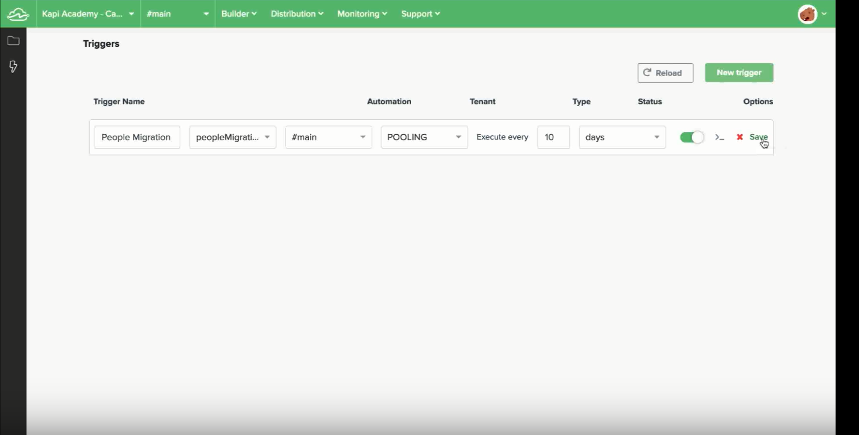The image size is (859, 435).
Task: Click the Trigger Name column header
Action: (119, 101)
